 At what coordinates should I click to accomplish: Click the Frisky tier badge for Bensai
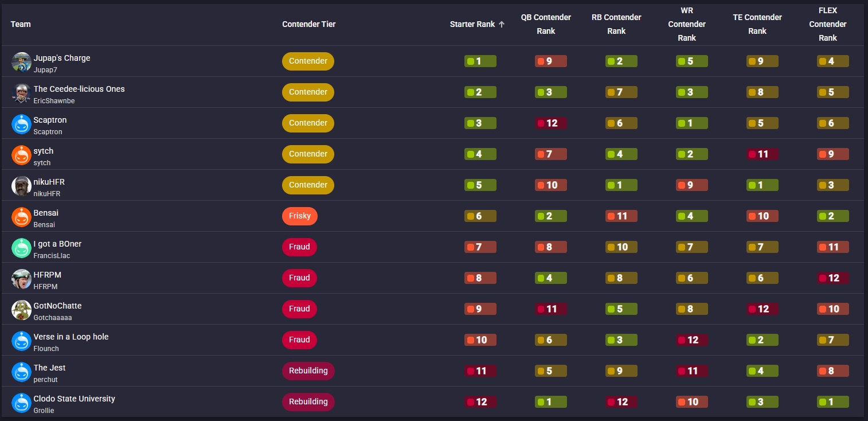click(x=299, y=216)
